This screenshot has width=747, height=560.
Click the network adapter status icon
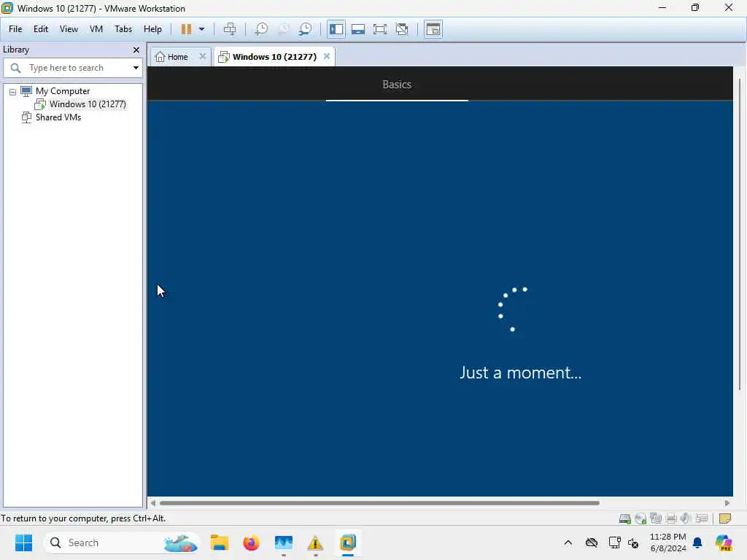(656, 518)
